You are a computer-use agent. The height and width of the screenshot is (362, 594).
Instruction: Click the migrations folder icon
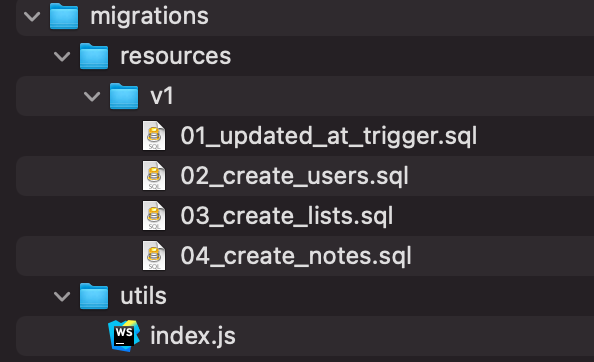[x=64, y=16]
